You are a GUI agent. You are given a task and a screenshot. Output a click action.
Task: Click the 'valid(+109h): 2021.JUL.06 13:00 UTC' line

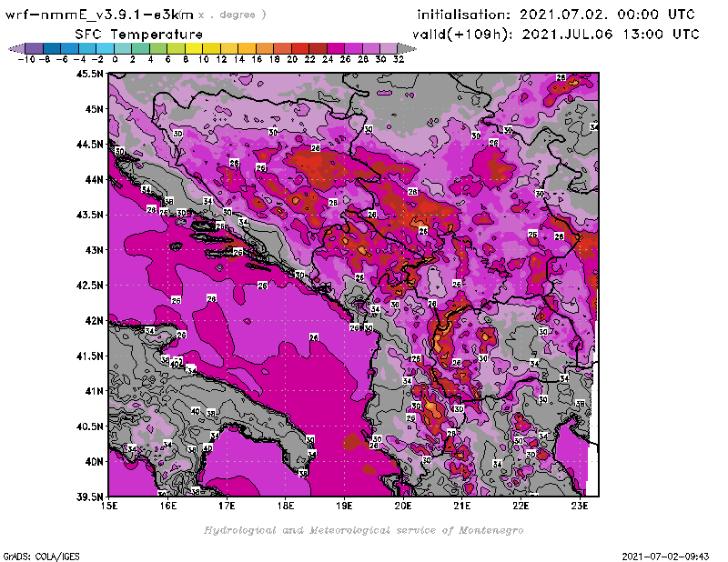(x=556, y=35)
